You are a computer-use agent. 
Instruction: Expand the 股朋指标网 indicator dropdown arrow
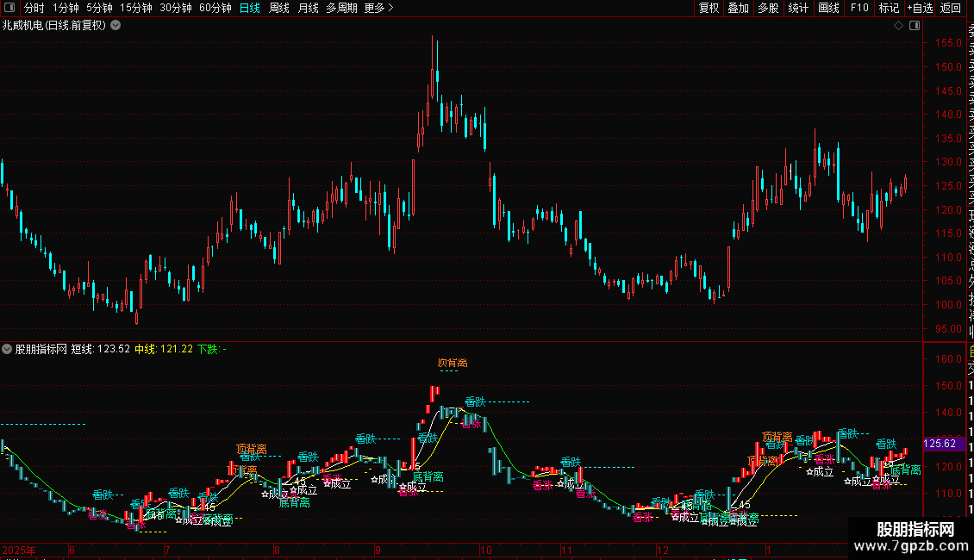pyautogui.click(x=7, y=349)
